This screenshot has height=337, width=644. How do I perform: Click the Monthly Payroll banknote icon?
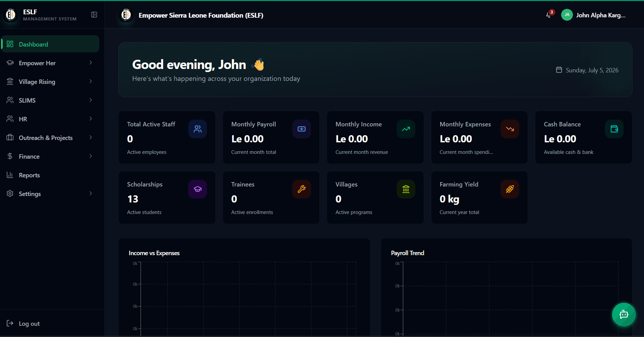pos(301,129)
